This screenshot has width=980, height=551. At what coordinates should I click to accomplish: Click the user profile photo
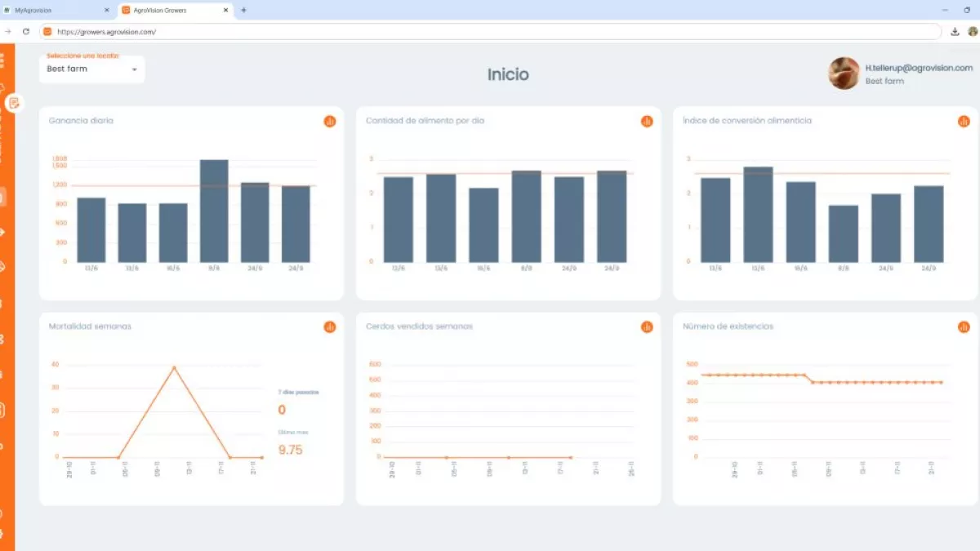844,73
